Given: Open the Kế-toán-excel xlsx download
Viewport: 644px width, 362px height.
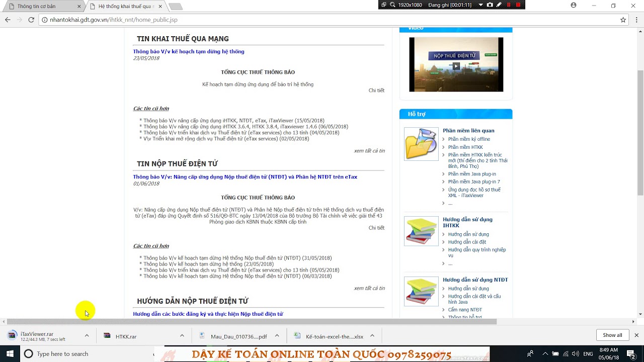Looking at the screenshot, I should click(334, 336).
